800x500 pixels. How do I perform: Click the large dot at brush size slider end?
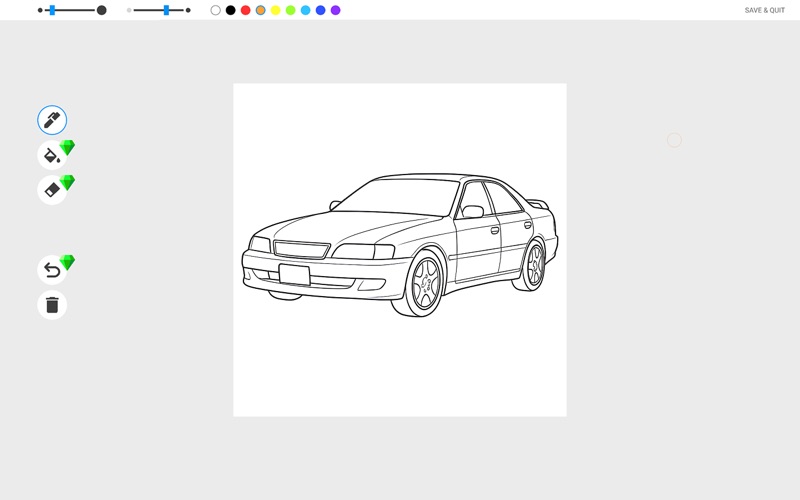[101, 10]
